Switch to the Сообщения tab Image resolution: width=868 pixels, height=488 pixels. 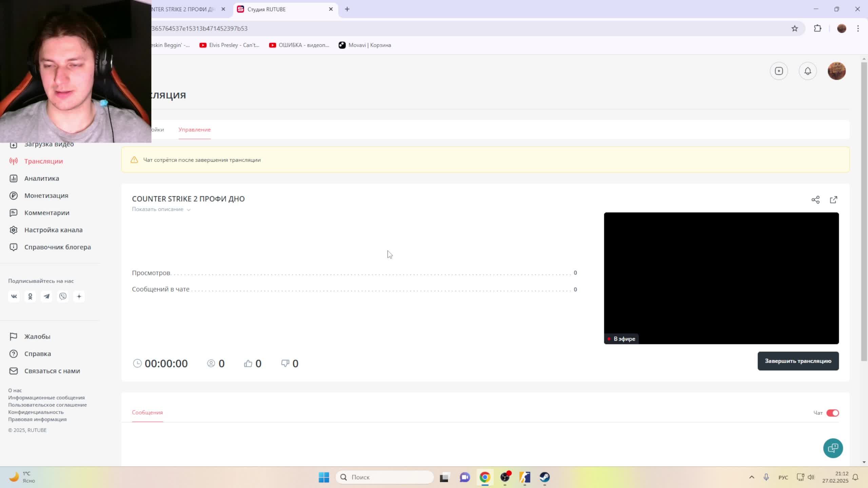pos(147,412)
